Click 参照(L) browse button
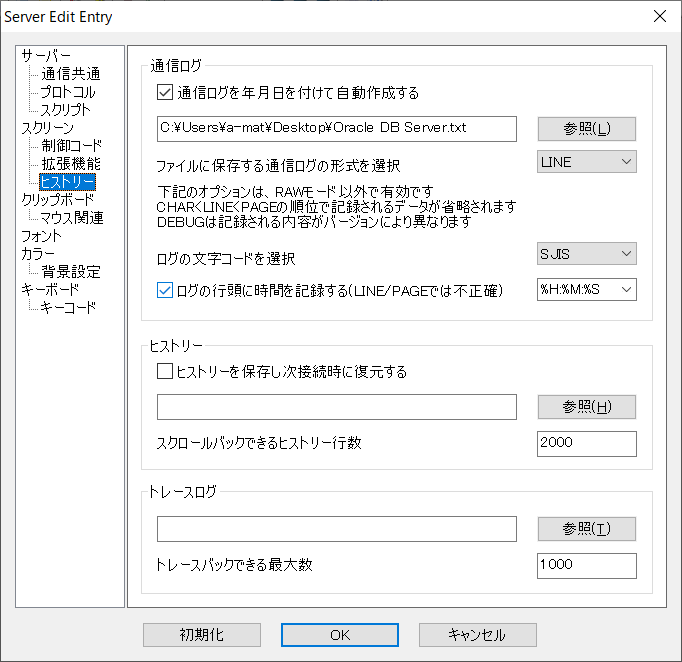The image size is (682, 662). pyautogui.click(x=587, y=129)
